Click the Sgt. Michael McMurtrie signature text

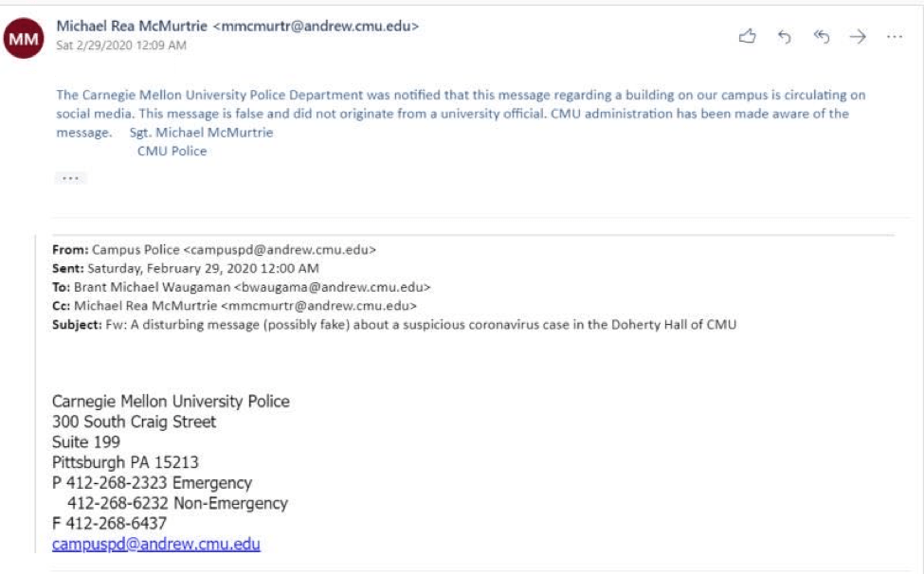(201, 133)
